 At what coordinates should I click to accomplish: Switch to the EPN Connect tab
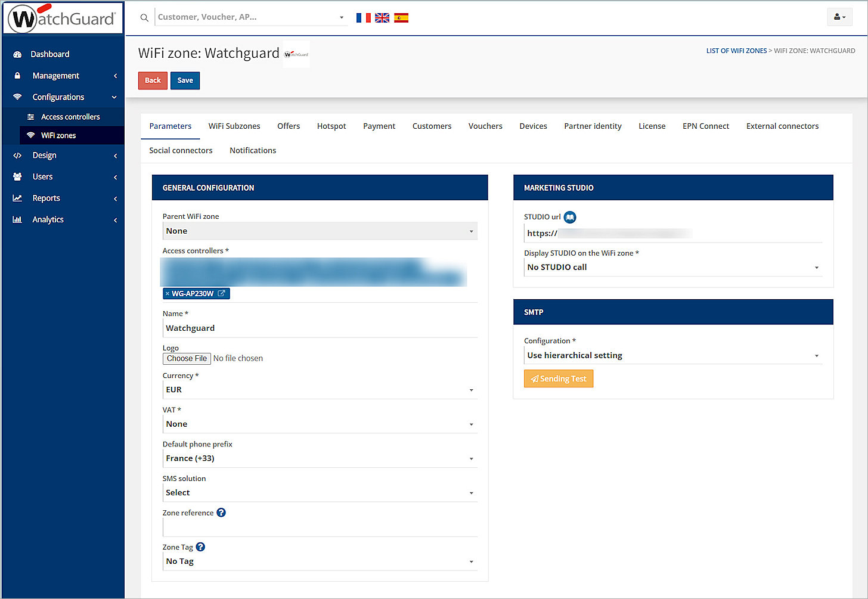[706, 126]
